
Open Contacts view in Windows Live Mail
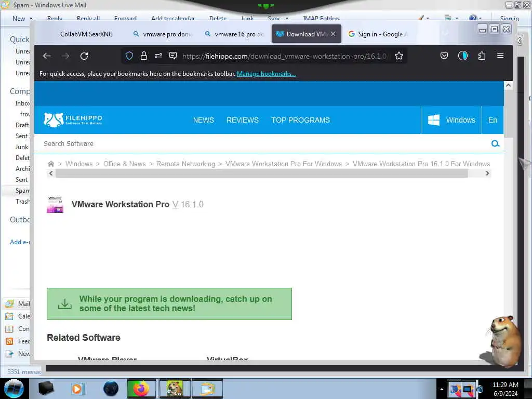click(18, 329)
